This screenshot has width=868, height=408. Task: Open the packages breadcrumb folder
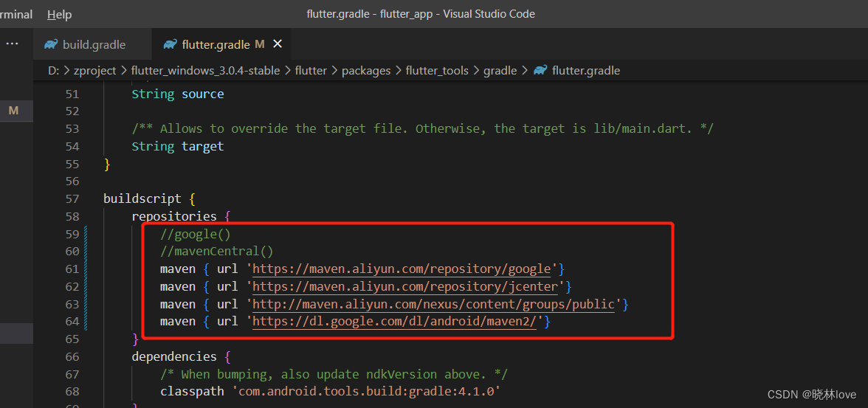(366, 70)
